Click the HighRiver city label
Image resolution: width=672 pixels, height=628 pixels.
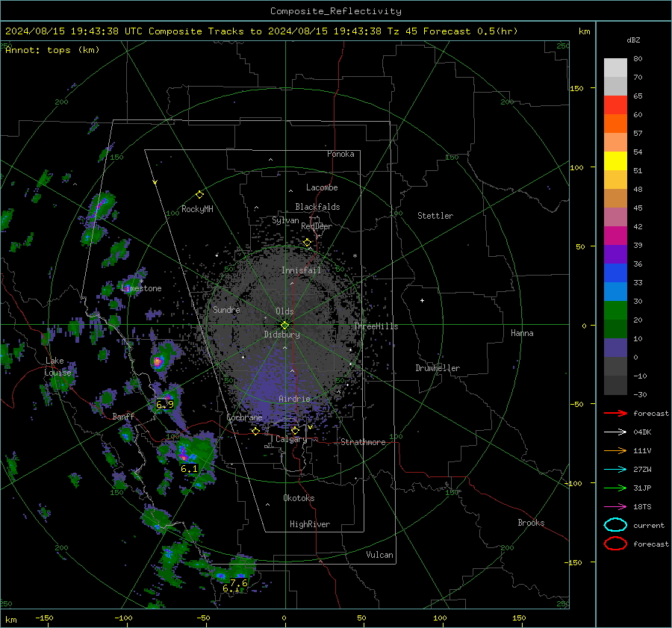click(x=310, y=525)
